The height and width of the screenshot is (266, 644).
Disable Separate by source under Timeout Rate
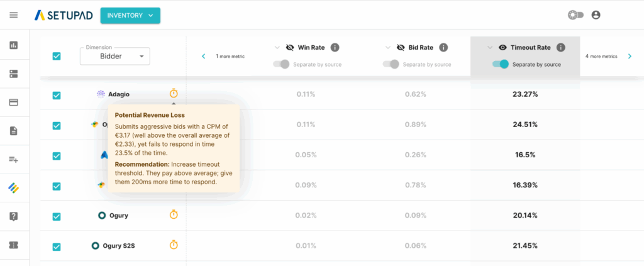(501, 64)
